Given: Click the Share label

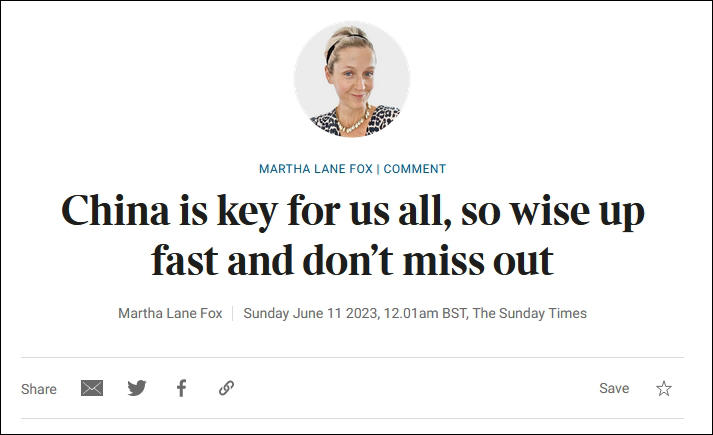Looking at the screenshot, I should pyautogui.click(x=39, y=389).
